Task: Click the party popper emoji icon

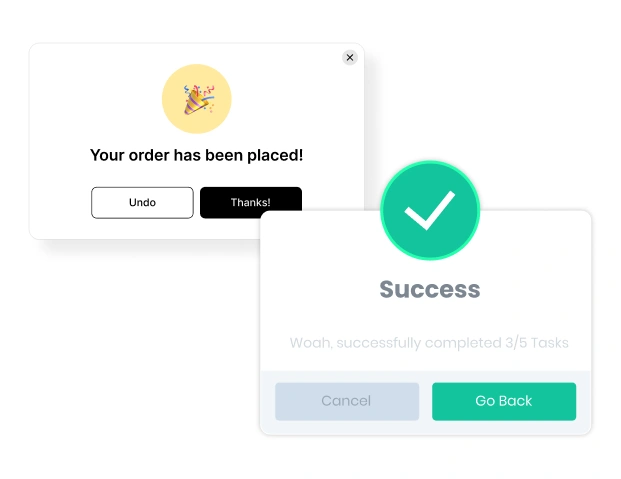Action: [x=197, y=99]
